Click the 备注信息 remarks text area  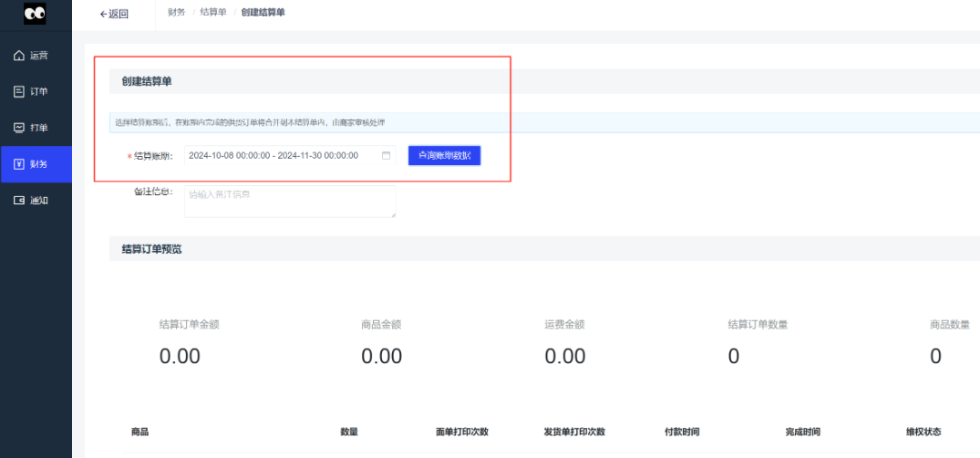pyautogui.click(x=289, y=202)
